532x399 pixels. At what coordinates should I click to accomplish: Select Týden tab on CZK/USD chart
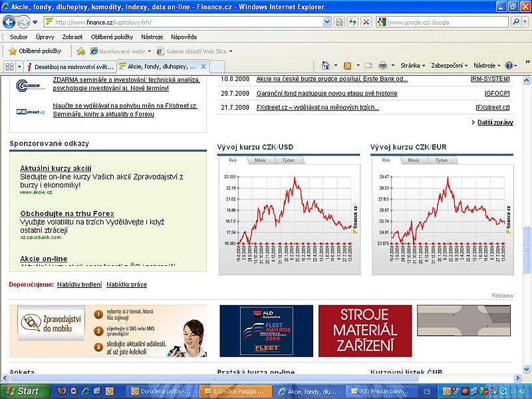pos(289,160)
